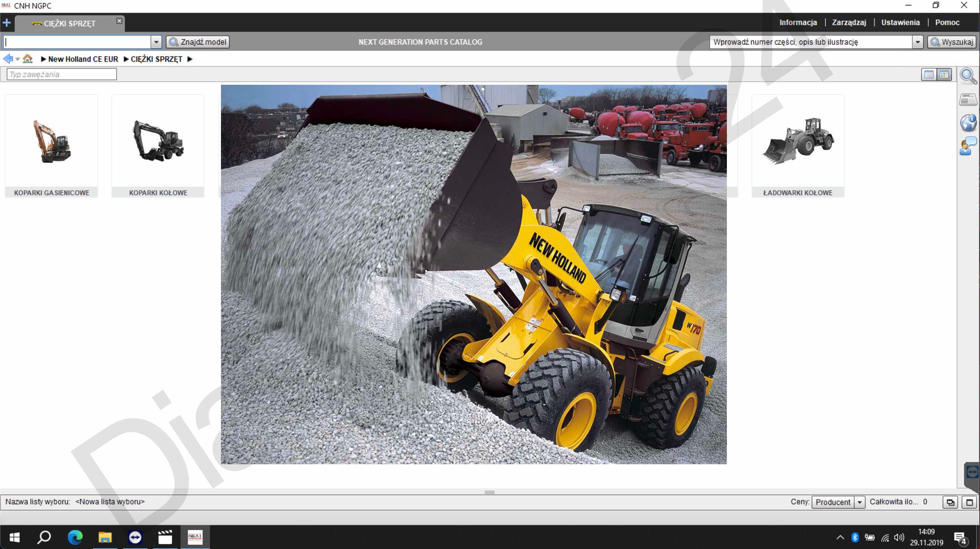This screenshot has height=549, width=980.
Task: Open the Ustawienia menu
Action: pyautogui.click(x=900, y=22)
